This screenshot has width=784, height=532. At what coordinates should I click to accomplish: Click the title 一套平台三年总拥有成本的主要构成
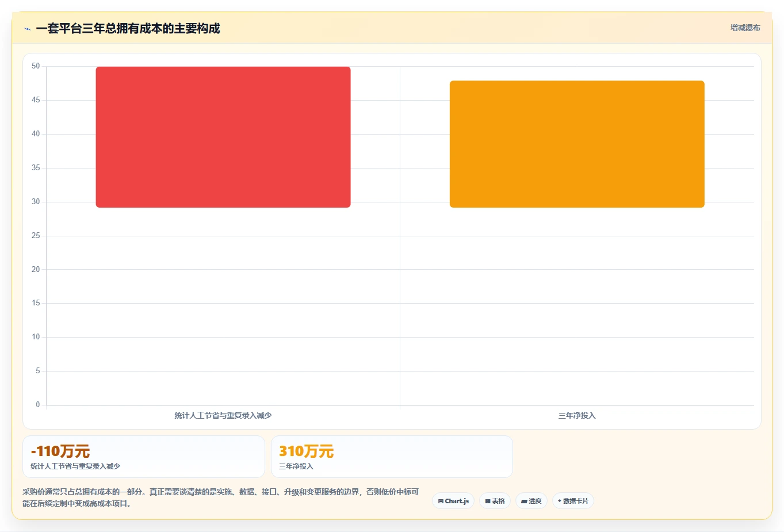(128, 29)
